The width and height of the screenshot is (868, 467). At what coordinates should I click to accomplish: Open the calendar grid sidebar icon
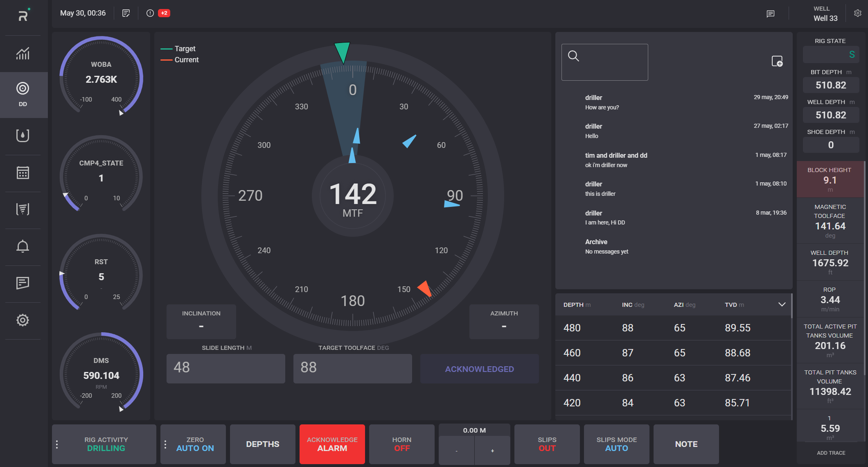[x=23, y=173]
